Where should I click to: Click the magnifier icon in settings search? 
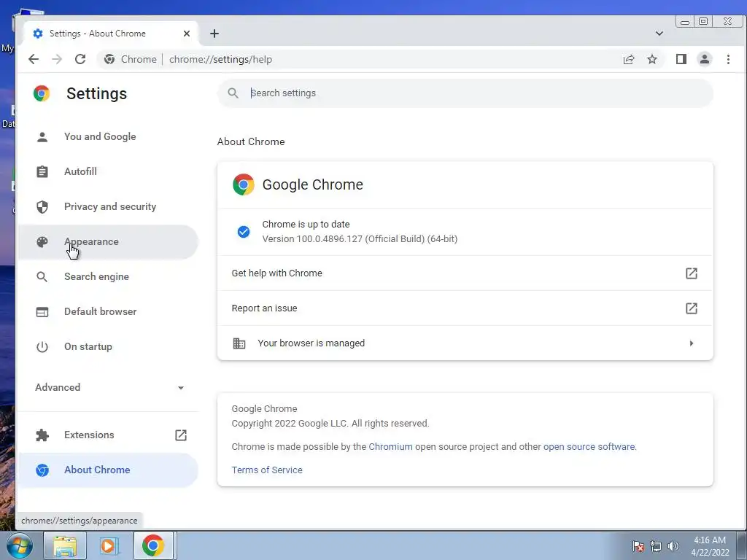click(233, 93)
